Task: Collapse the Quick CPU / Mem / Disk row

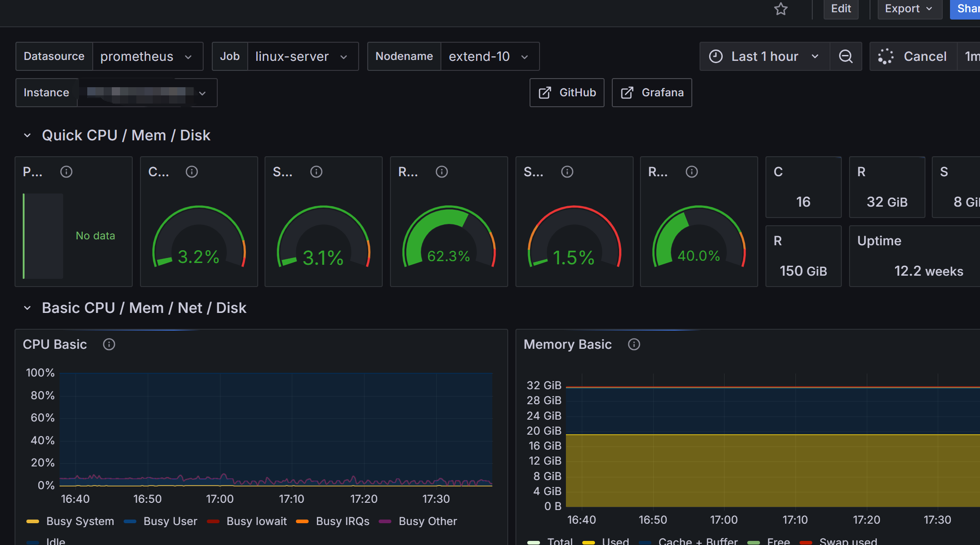Action: click(27, 135)
